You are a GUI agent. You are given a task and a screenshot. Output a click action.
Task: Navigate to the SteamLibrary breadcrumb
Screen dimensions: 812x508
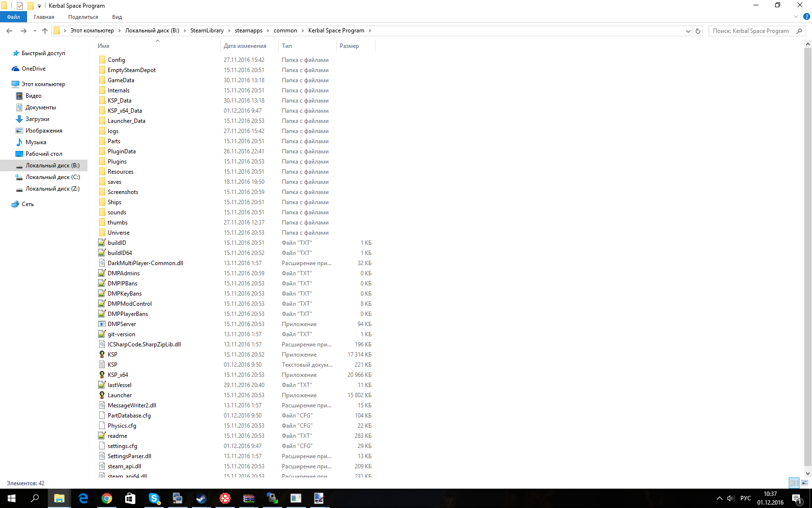(x=207, y=30)
